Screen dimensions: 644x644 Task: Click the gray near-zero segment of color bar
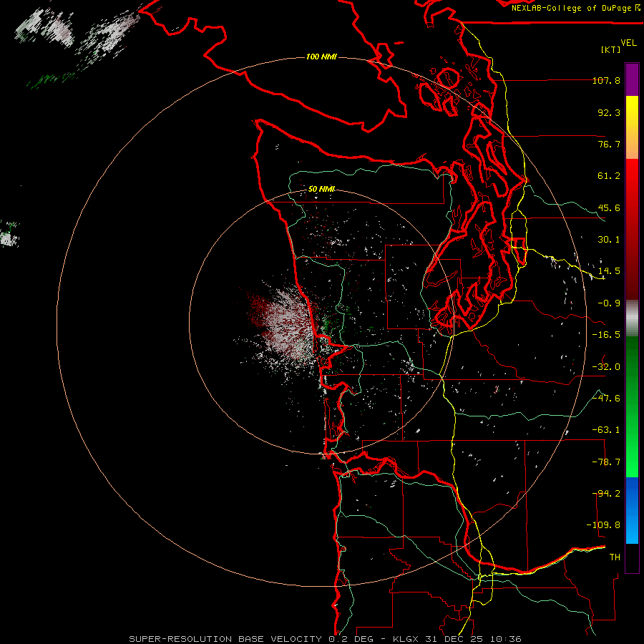click(x=632, y=318)
